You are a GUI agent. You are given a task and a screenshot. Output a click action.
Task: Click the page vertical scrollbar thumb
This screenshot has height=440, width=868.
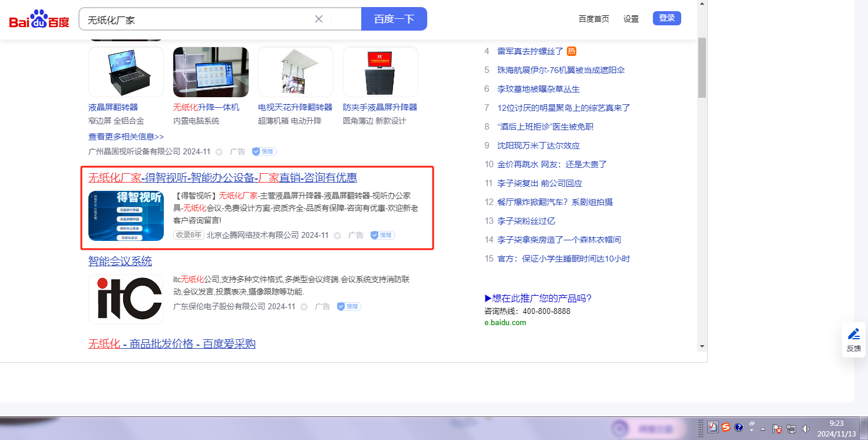[x=702, y=68]
